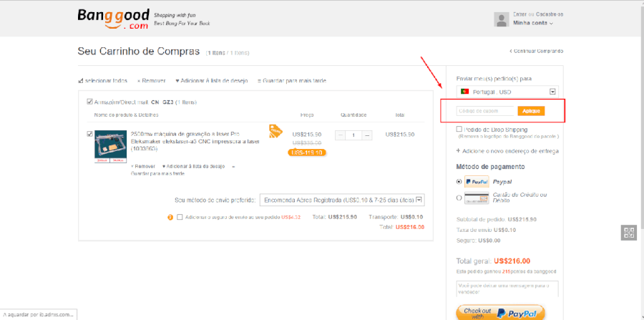The width and height of the screenshot is (644, 320).
Task: Toggle the Armazém/Direct mail CN GZ3 checkbox
Action: click(x=90, y=102)
